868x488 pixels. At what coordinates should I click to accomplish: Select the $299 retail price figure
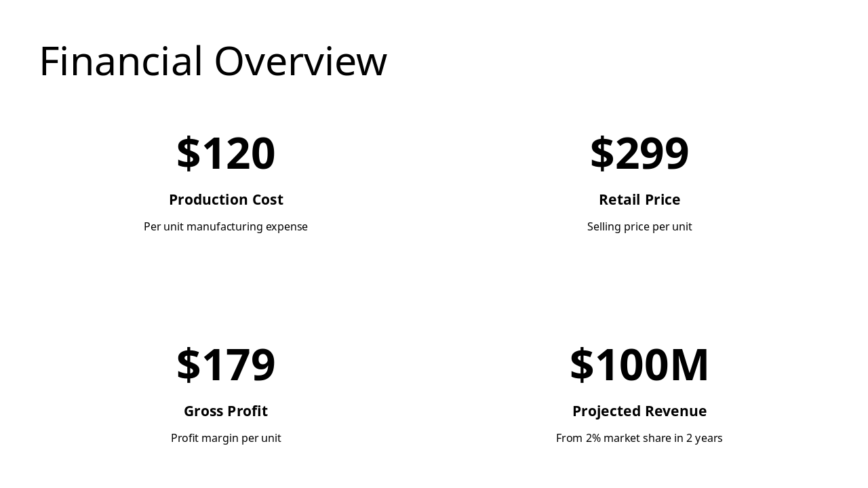pos(639,153)
